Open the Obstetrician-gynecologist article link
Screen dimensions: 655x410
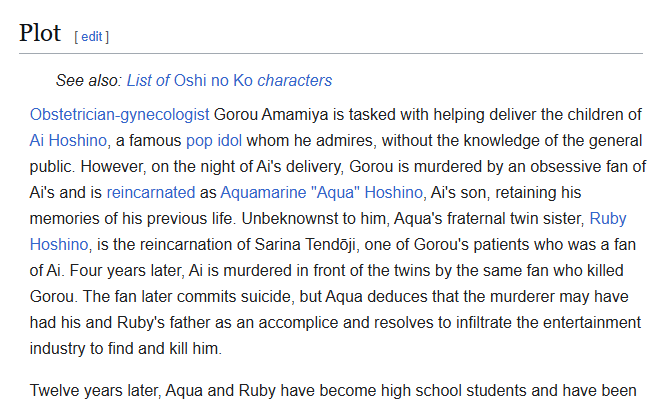tap(120, 114)
